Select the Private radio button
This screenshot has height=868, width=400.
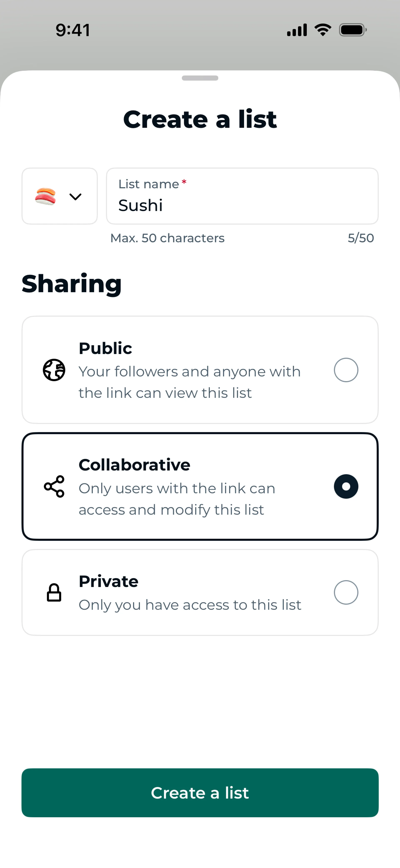(346, 592)
